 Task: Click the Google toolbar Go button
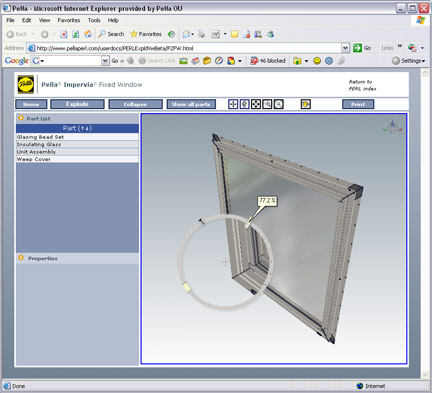point(115,61)
